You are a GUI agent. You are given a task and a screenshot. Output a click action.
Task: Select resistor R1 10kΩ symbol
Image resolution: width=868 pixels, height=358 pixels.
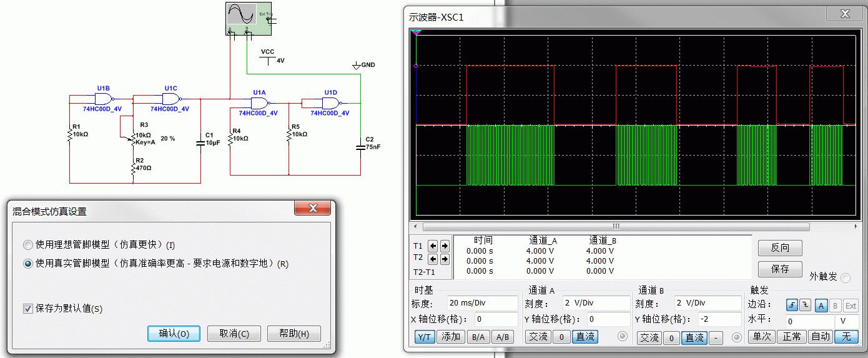pyautogui.click(x=70, y=134)
